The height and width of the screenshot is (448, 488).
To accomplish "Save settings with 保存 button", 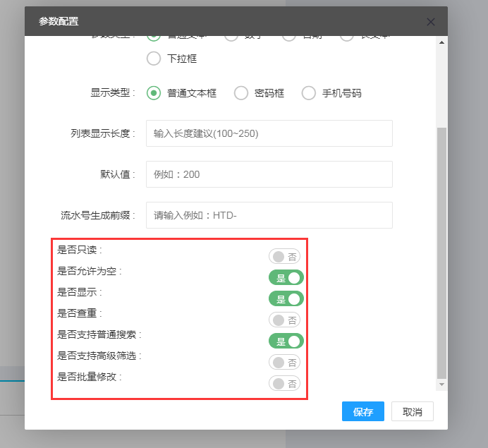I will (x=363, y=411).
